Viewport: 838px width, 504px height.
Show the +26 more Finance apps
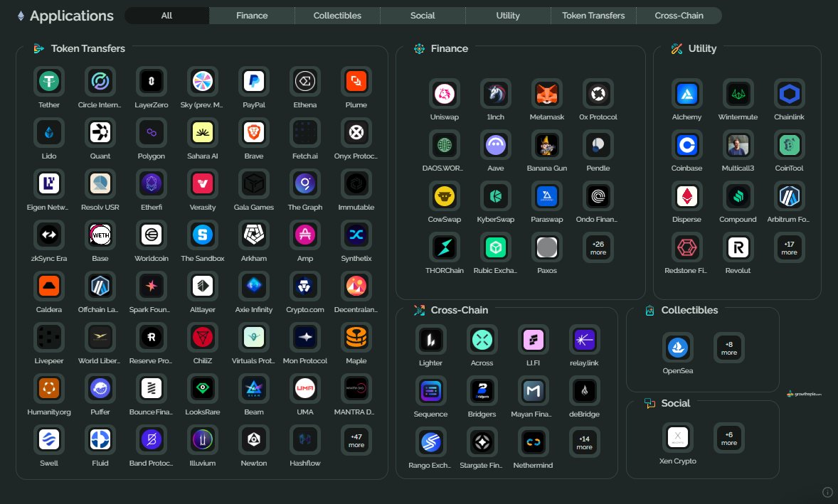(x=598, y=247)
